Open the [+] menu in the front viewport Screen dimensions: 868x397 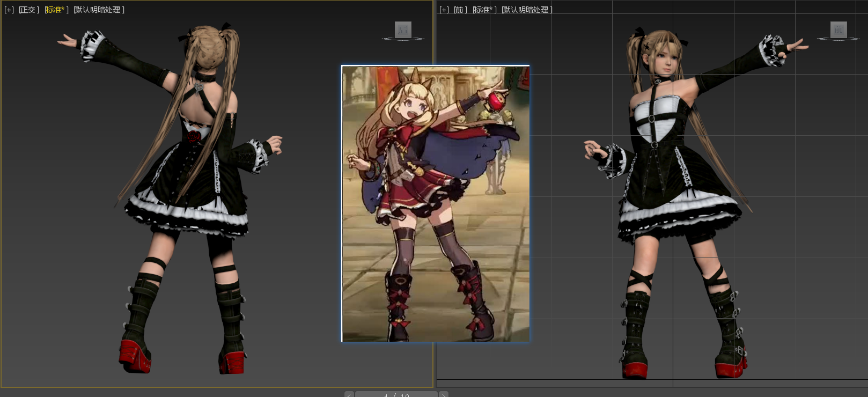[444, 10]
